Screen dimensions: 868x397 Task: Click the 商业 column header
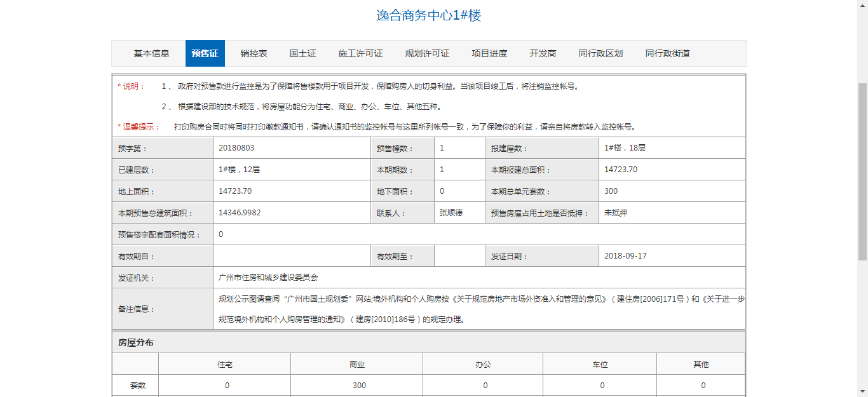tap(356, 365)
